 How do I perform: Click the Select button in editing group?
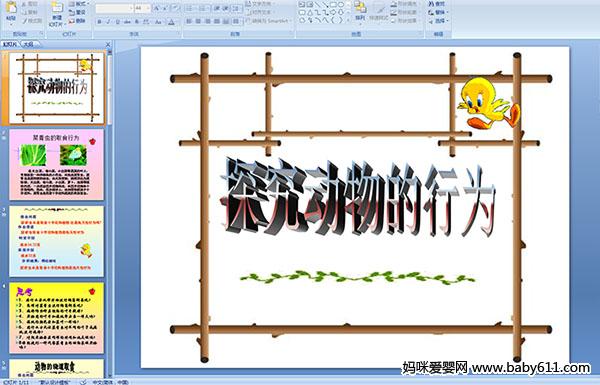[x=437, y=21]
